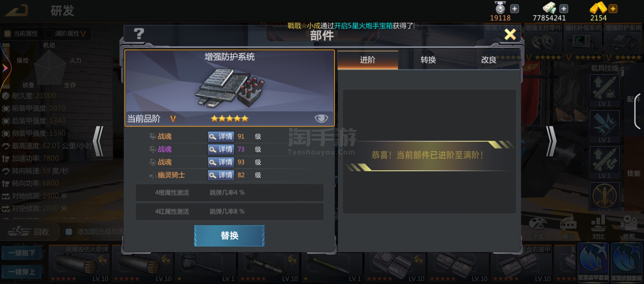Click the plus icon next to gold bars
Screen dimensions: 644x284
click(x=613, y=9)
